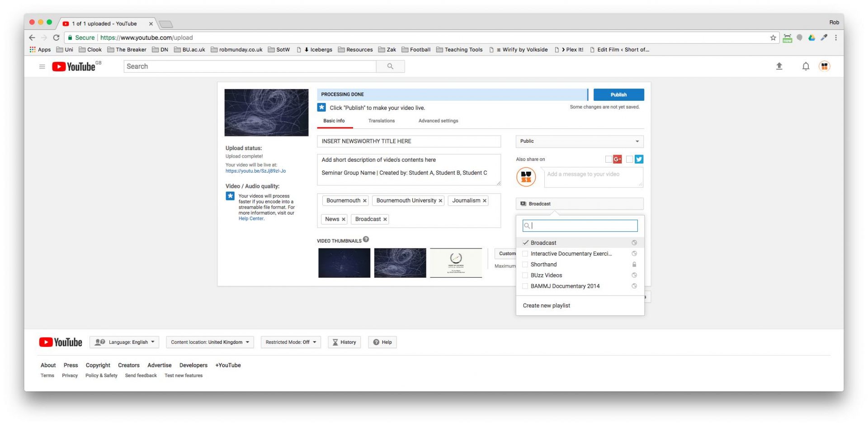The height and width of the screenshot is (426, 868).
Task: Click privacy icon on BUzz Videos playlist
Action: point(634,275)
